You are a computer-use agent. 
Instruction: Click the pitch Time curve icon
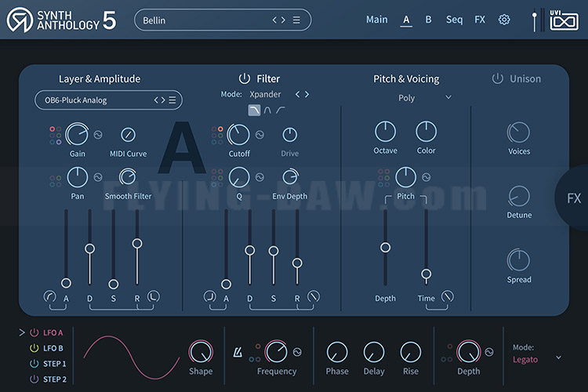click(447, 296)
